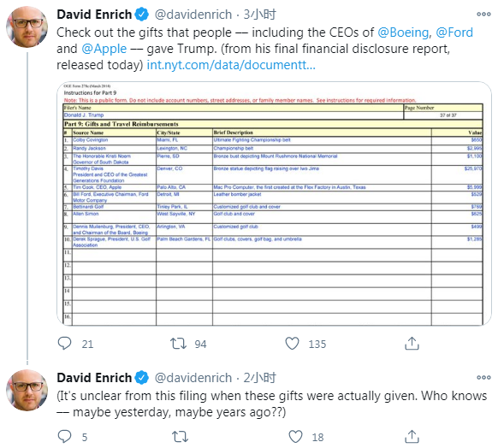This screenshot has width=498, height=448.
Task: Open the first tweet's 3小时 timestamp
Action: click(x=260, y=15)
